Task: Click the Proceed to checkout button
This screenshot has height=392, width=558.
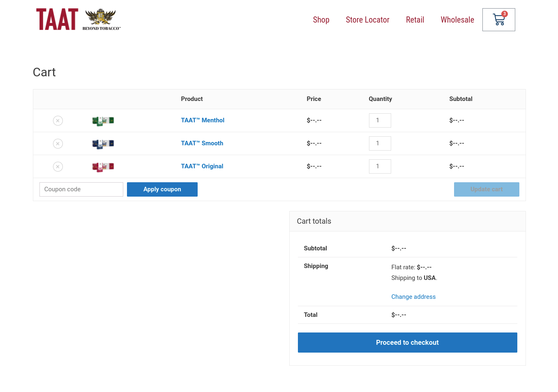Action: click(407, 342)
